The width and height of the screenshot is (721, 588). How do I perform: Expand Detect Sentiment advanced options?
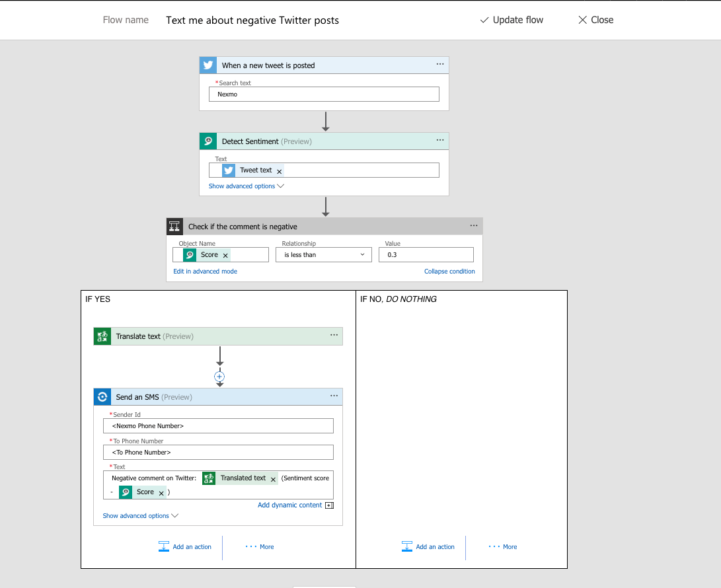[246, 186]
